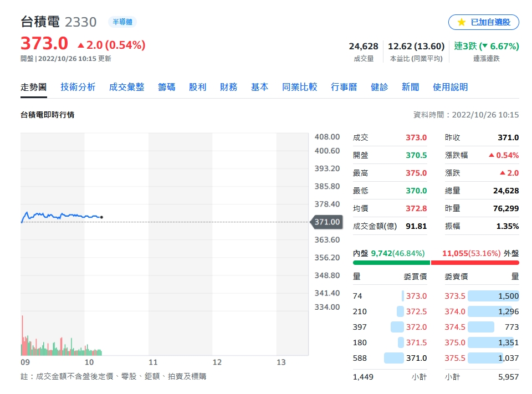Screen dimensions: 532x394
Task: Select the 健診 tab
Action: click(379, 87)
